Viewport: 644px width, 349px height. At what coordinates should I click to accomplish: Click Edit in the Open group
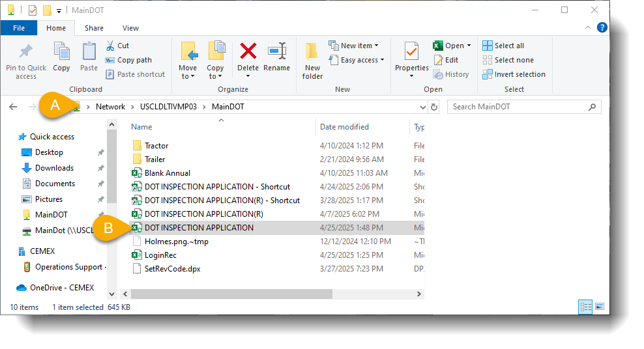446,60
